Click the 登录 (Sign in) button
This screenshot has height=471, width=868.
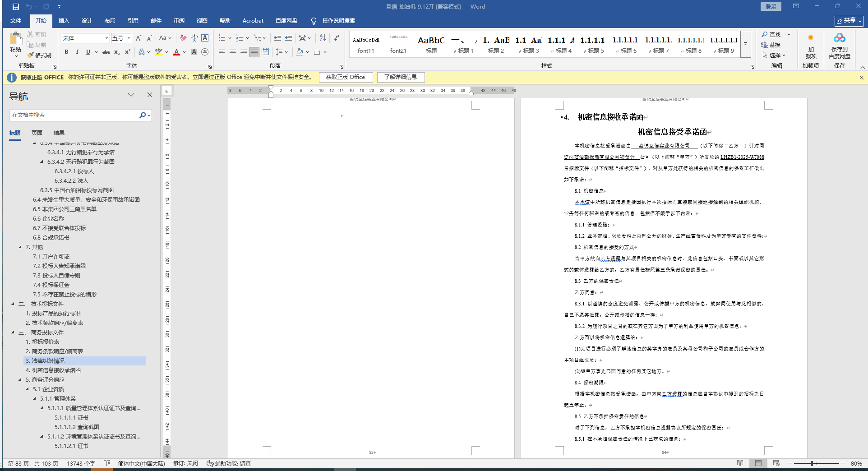(x=771, y=7)
